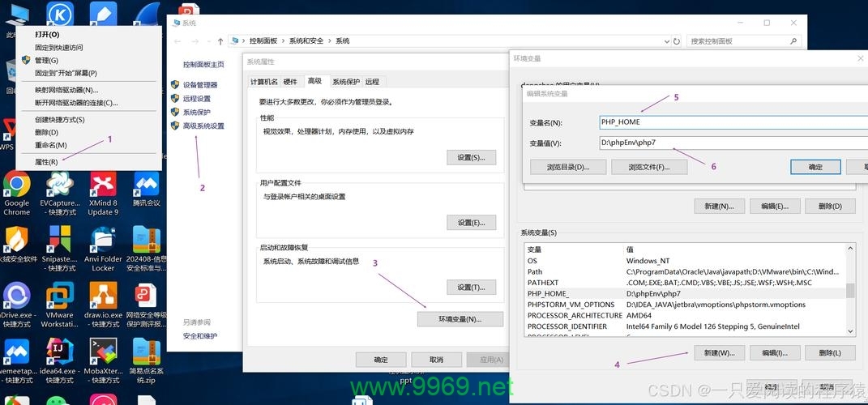868x405 pixels.
Task: Switch to the 远程 tab
Action: [373, 82]
